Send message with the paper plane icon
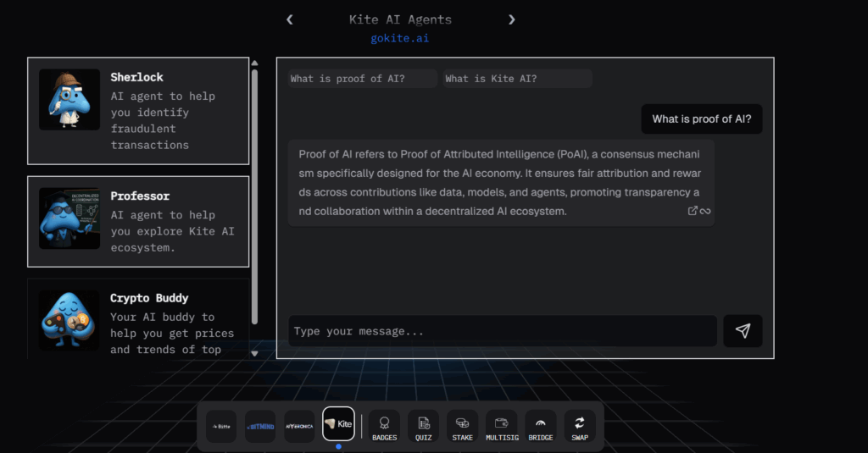 [x=743, y=331]
